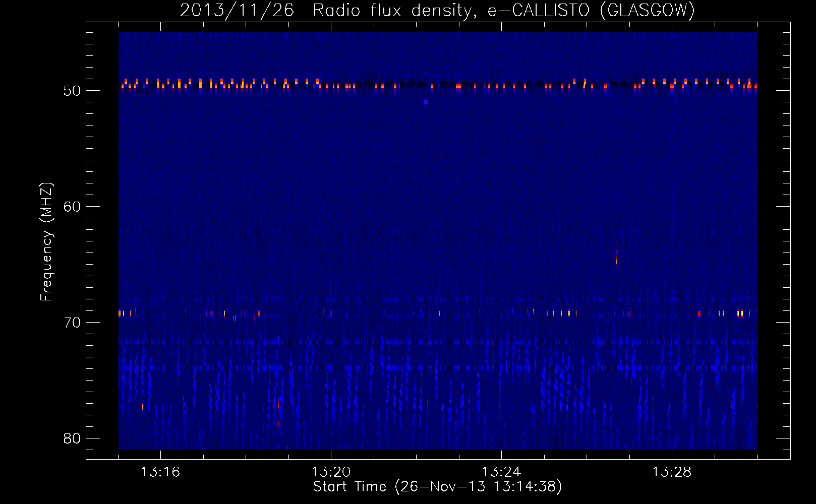Click the '50' frequency tick label
816x504 pixels.
pos(72,91)
